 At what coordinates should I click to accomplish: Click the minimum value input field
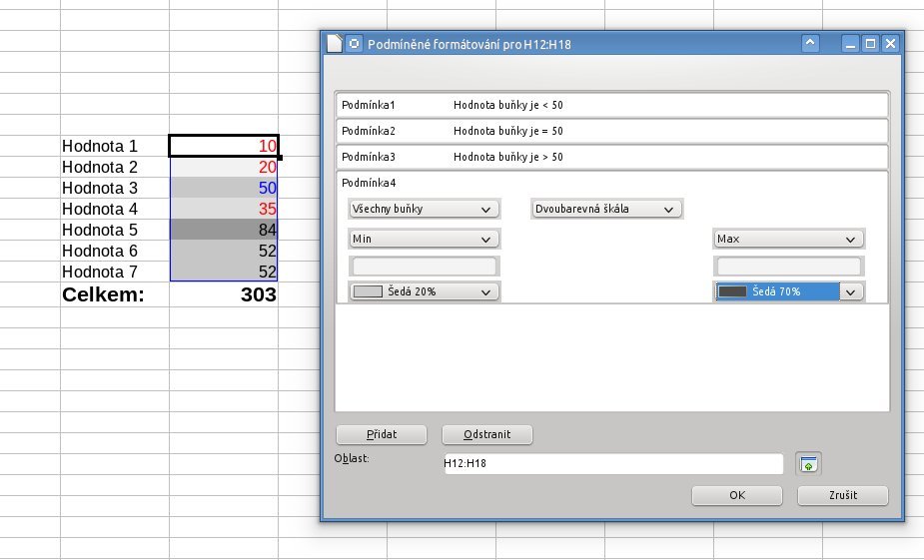tap(424, 267)
